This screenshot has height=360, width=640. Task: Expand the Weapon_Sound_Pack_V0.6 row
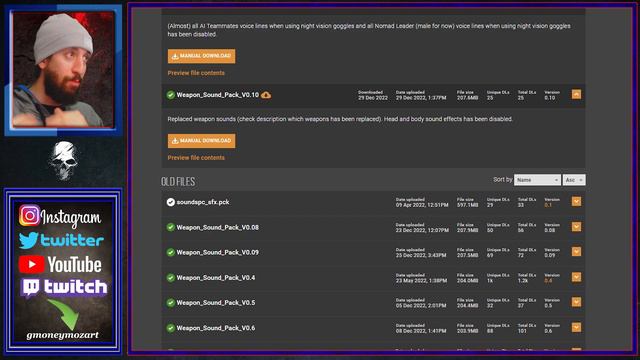click(x=576, y=327)
